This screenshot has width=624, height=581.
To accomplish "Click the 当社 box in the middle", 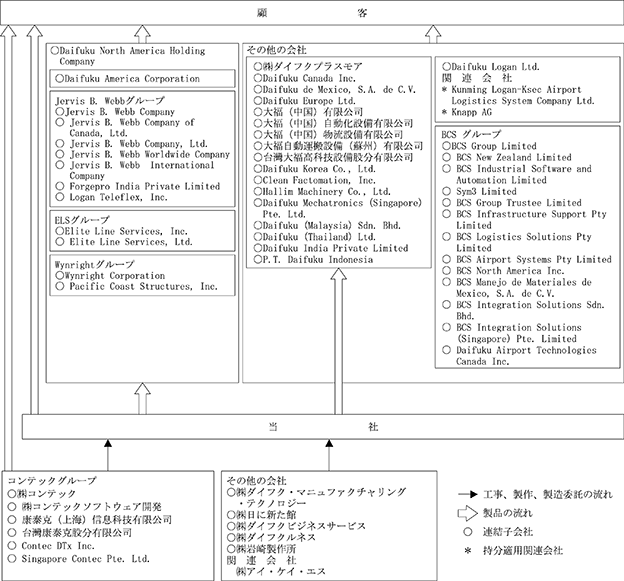I will [x=323, y=427].
